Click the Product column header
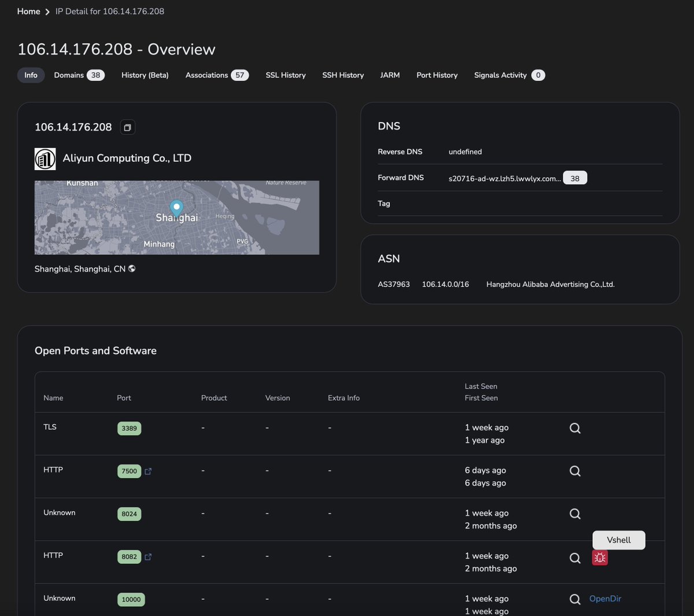Screen dimensions: 694x616 pos(214,398)
